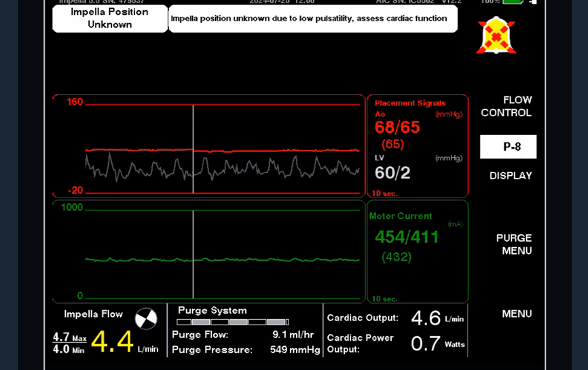
Task: Click the Purge Flow 9.1 ml/hr value
Action: [293, 335]
